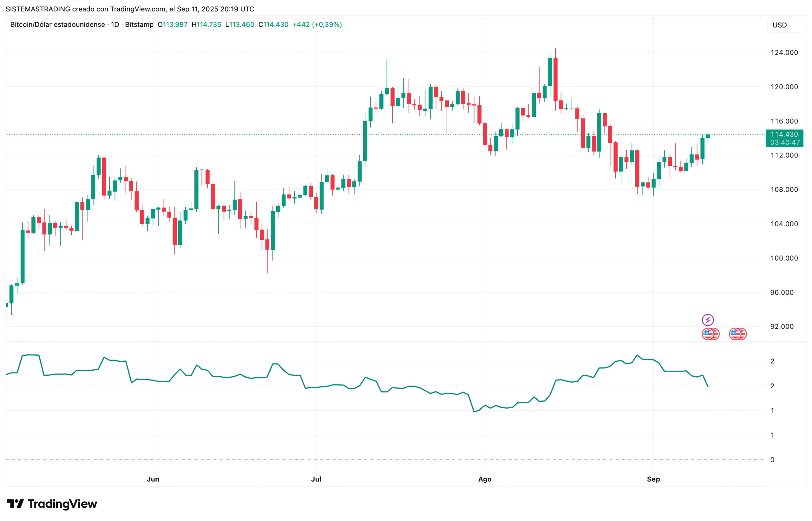
Task: Click the Sep label on the time axis
Action: (x=653, y=479)
